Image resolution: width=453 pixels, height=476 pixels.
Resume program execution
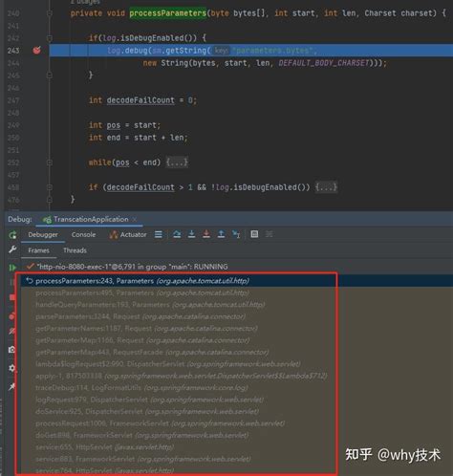12,268
